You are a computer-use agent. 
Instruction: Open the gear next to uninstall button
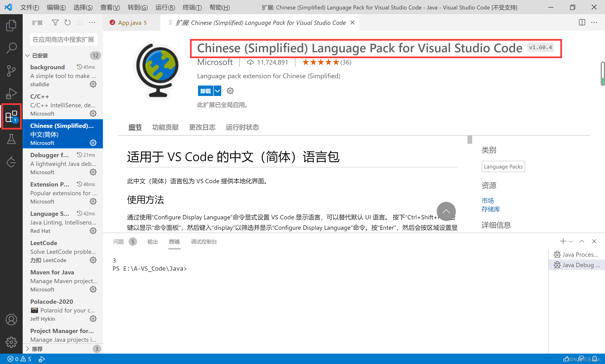coord(230,91)
